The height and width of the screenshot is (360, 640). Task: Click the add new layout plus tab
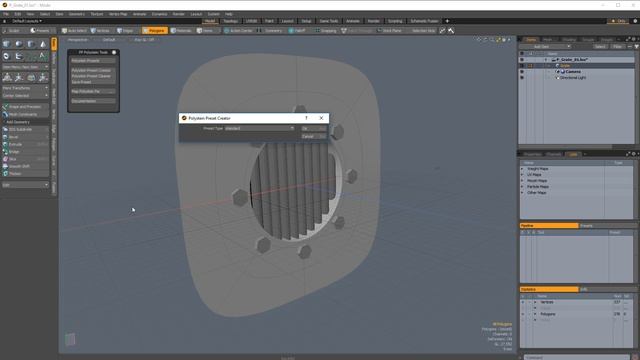point(447,21)
